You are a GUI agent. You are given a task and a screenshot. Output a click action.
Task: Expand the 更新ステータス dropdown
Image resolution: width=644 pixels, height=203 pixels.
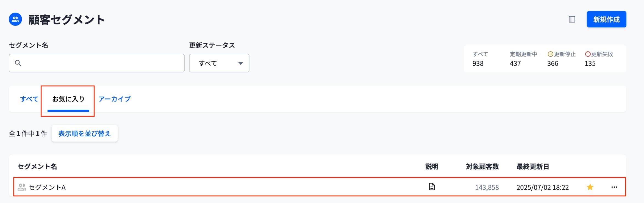click(219, 63)
